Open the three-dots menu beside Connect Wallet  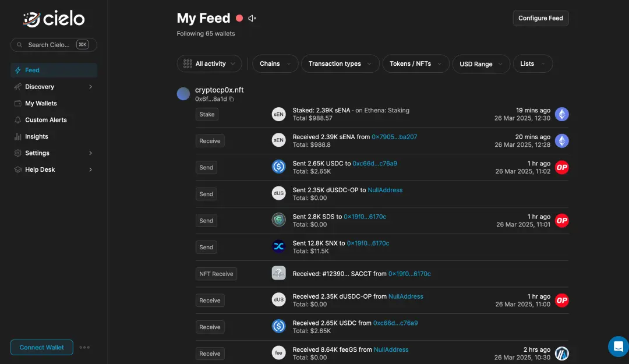click(84, 348)
